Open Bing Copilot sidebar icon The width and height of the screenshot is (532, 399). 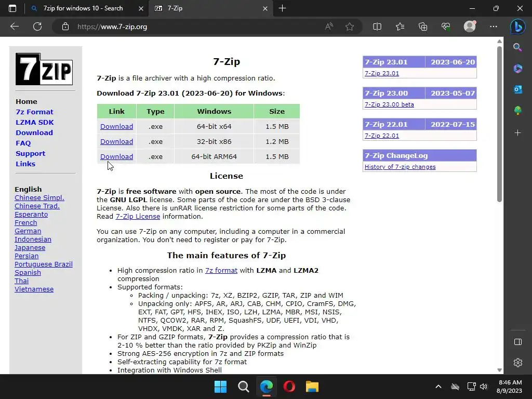coord(518,26)
